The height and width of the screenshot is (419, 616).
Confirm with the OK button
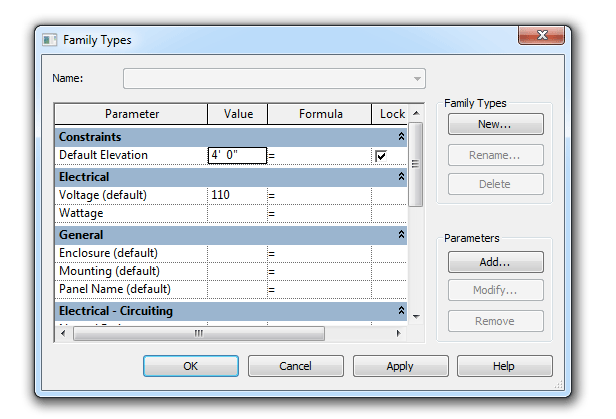[191, 366]
